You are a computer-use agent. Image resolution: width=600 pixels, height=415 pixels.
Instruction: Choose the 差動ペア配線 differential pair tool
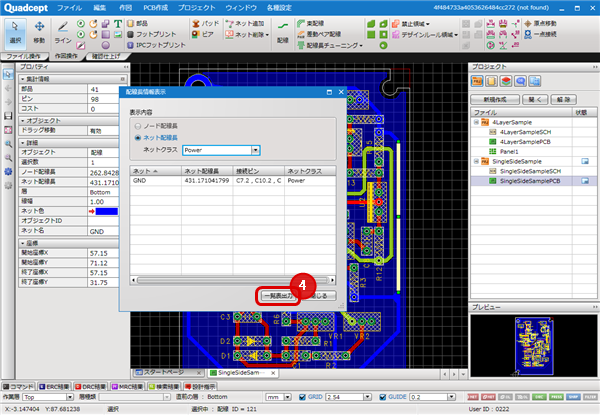319,34
